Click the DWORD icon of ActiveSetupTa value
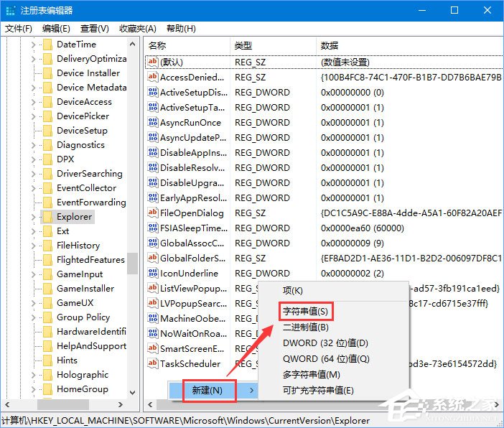This screenshot has width=504, height=428. (x=152, y=107)
